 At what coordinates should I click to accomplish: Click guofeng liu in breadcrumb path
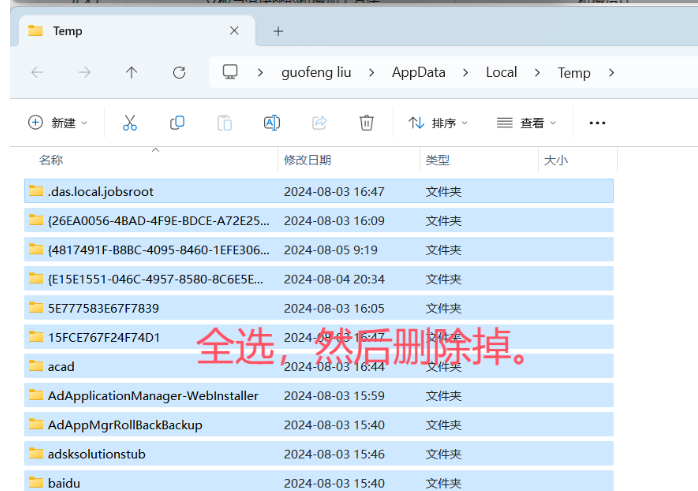[316, 73]
